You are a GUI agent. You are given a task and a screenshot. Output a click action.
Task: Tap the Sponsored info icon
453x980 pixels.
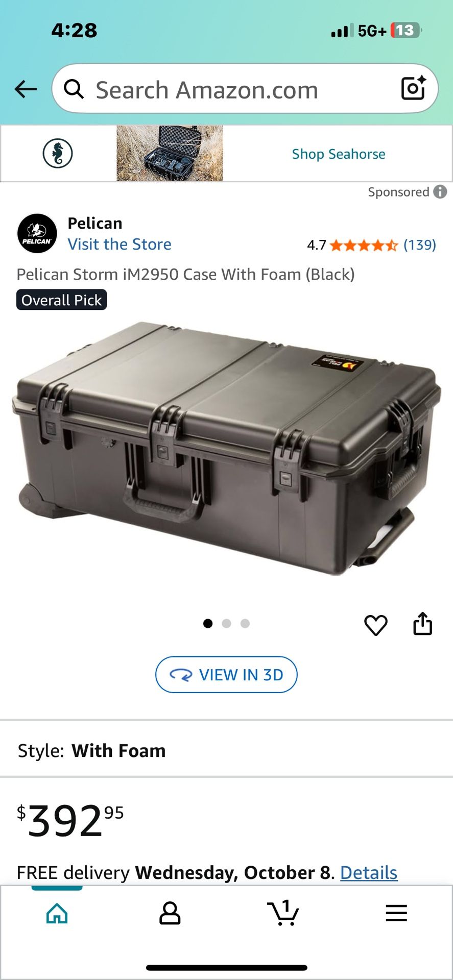coord(440,192)
